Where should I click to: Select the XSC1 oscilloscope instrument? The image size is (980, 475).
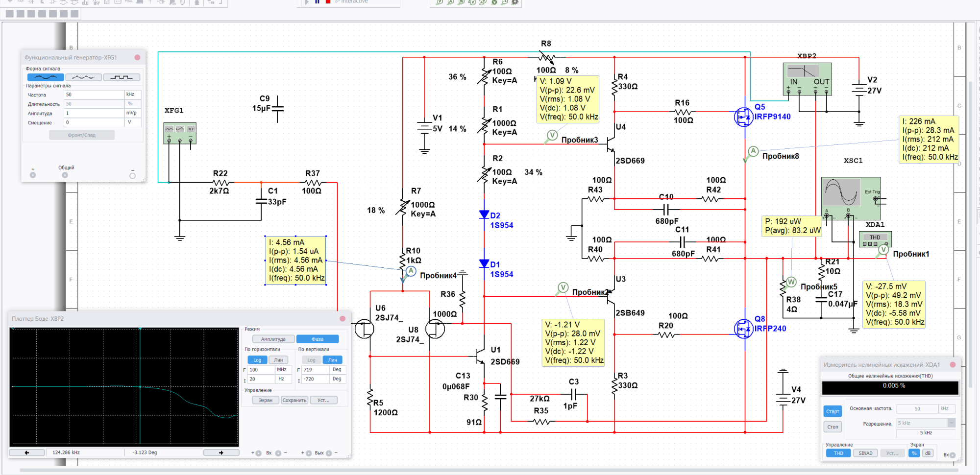(x=851, y=198)
